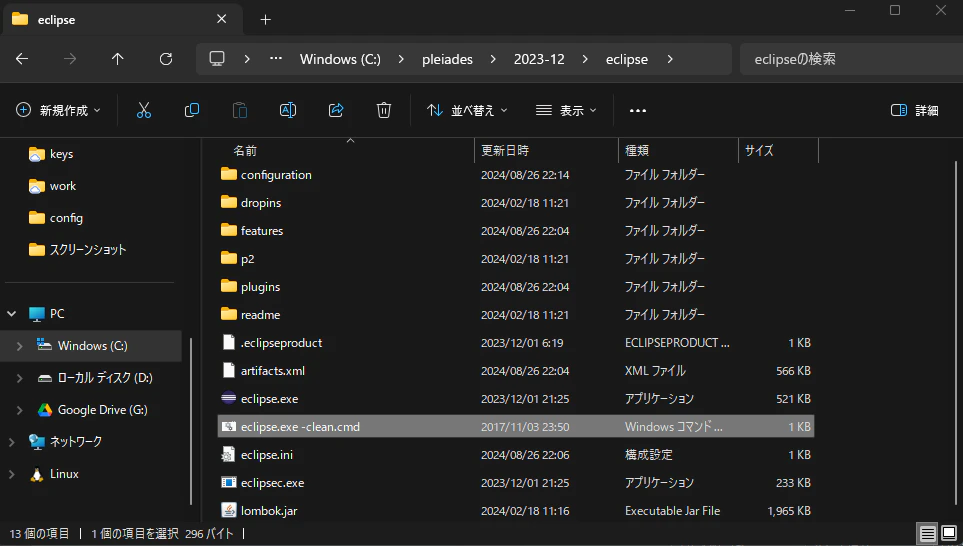Click the navigation pane scrollbar
This screenshot has width=963, height=546.
coord(191,421)
